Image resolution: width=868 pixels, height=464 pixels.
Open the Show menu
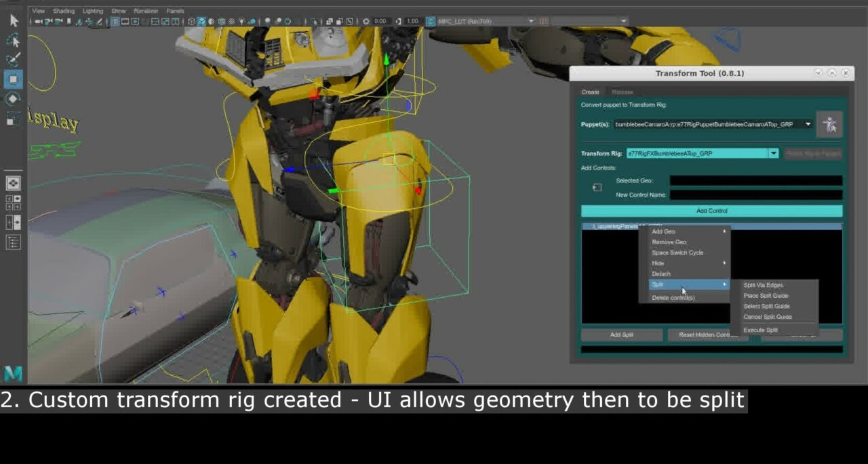pyautogui.click(x=119, y=11)
